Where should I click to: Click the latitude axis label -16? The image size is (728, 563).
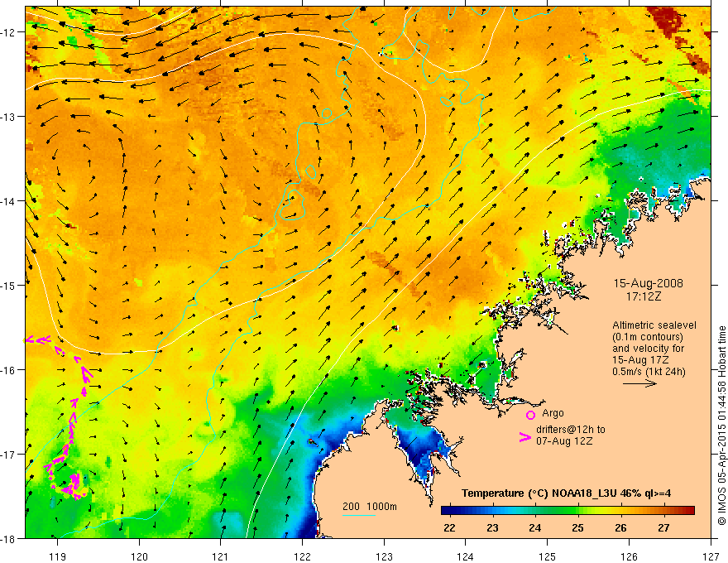coord(7,370)
